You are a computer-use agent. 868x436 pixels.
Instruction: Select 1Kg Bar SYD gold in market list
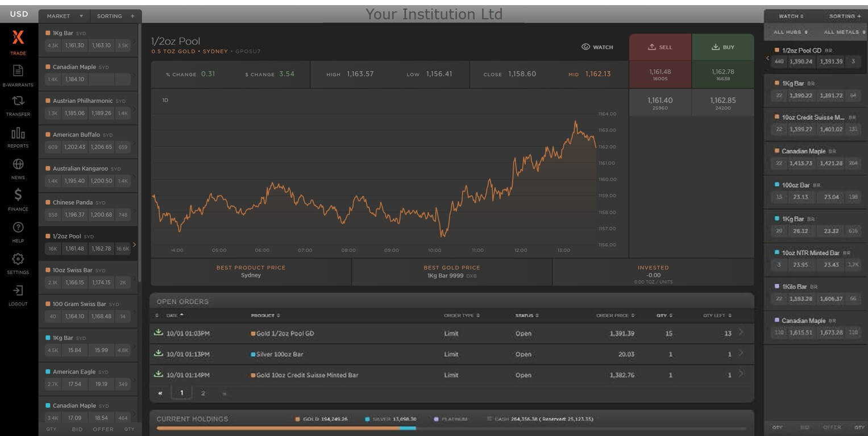pyautogui.click(x=88, y=40)
